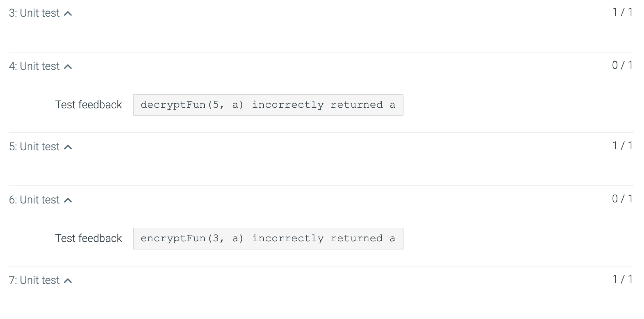This screenshot has height=319, width=644.
Task: Click the decryptFun feedback code box
Action: pos(268,105)
